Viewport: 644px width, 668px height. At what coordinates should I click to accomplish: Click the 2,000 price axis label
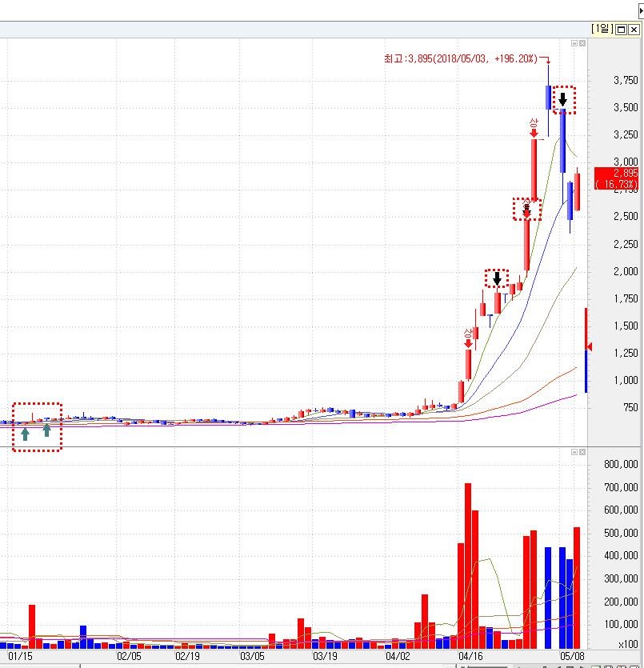626,271
